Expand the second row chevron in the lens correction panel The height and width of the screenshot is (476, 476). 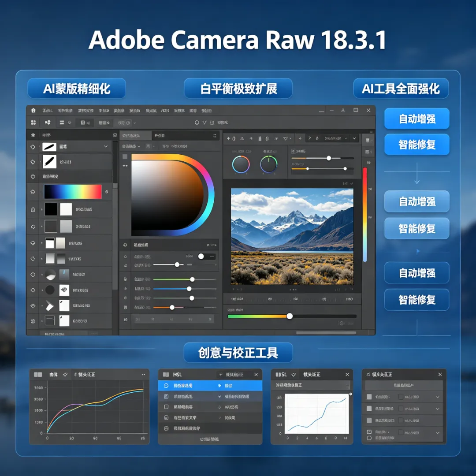(x=438, y=409)
